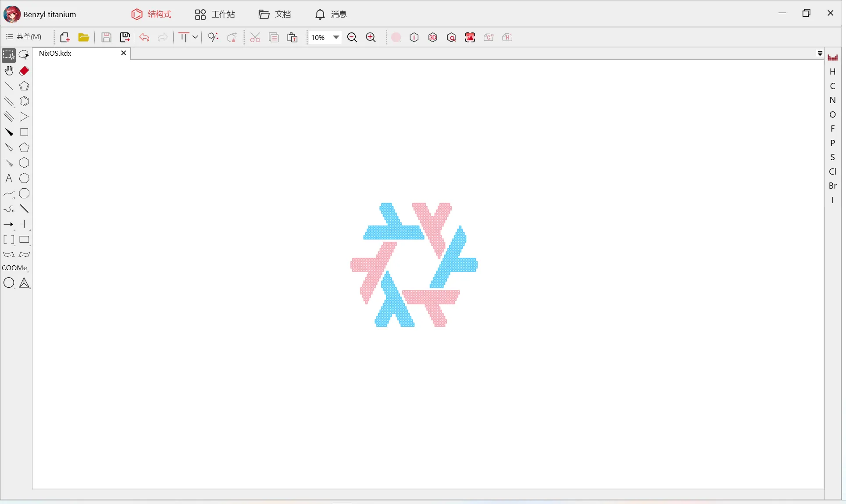The image size is (846, 504).
Task: Switch to the hand pan tool
Action: point(9,71)
